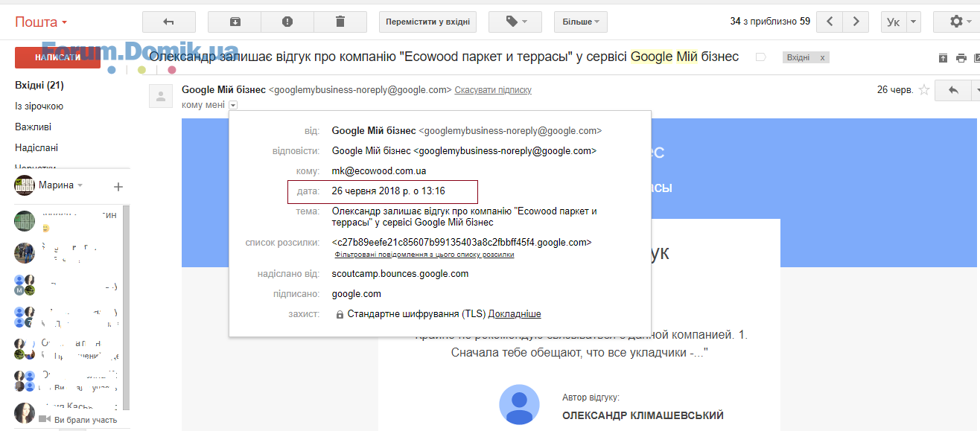Click "Перемістити у вхідні" button
The image size is (980, 431).
pos(427,22)
